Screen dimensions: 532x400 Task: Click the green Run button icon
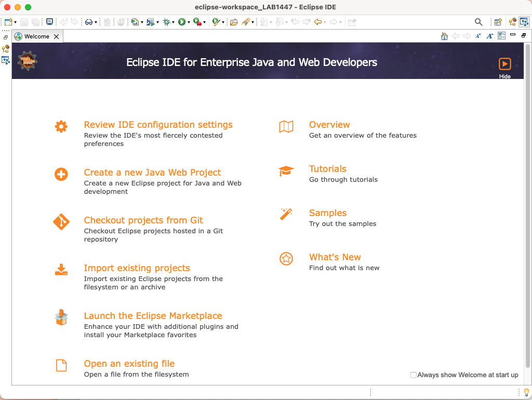tap(182, 22)
